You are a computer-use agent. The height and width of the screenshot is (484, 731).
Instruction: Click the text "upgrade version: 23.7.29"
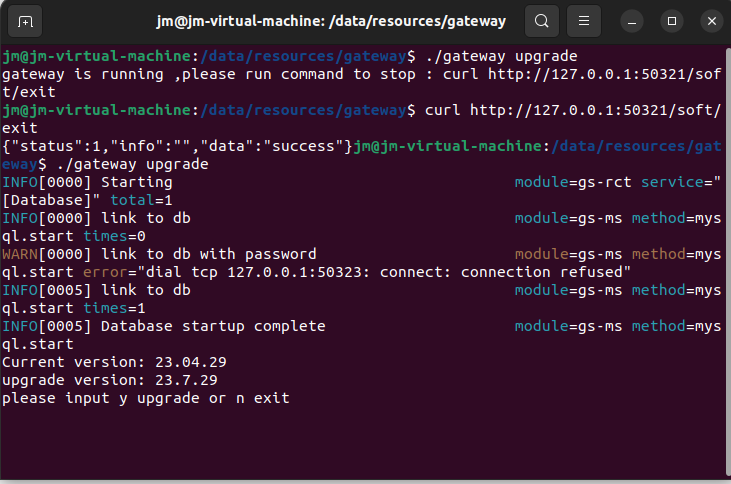[x=110, y=380]
